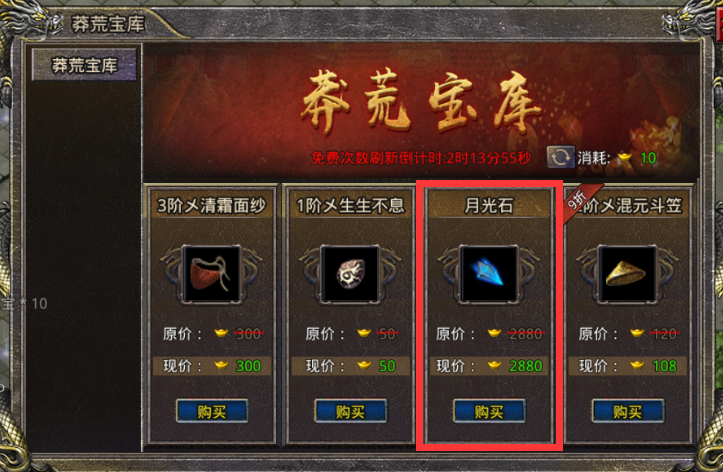The image size is (723, 472).
Task: Select the blue moonstone item icon
Action: pyautogui.click(x=489, y=274)
